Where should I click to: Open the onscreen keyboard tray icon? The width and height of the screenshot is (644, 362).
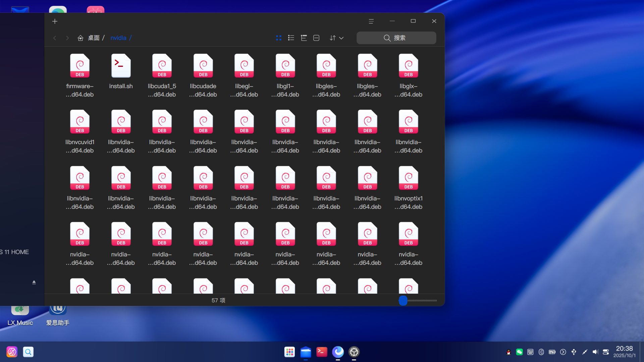tap(530, 352)
